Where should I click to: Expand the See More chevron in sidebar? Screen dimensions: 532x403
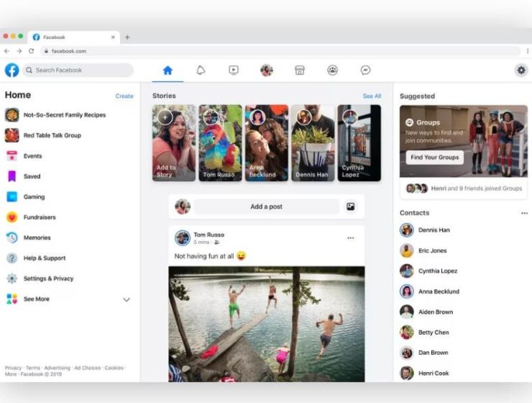(127, 299)
